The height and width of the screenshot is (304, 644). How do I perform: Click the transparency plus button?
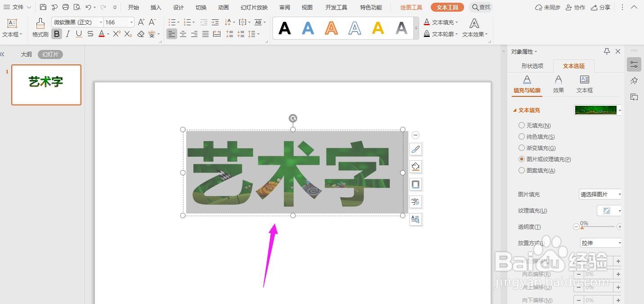tap(619, 227)
